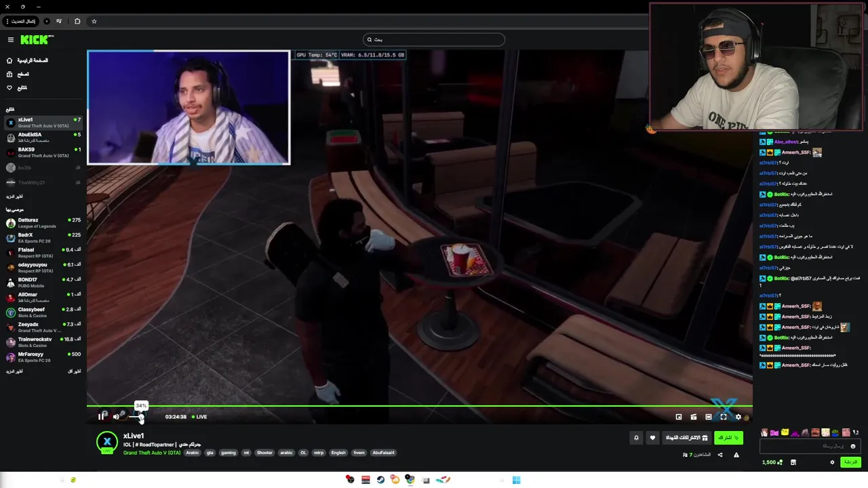The height and width of the screenshot is (488, 868).
Task: Jump to LIVE indicator in player
Action: (199, 417)
